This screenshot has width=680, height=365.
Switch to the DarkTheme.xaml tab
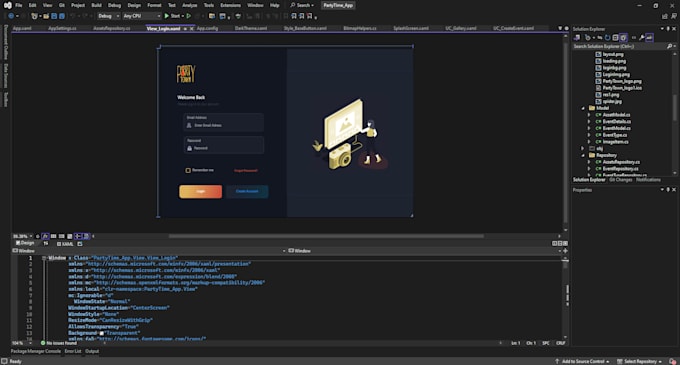point(251,28)
